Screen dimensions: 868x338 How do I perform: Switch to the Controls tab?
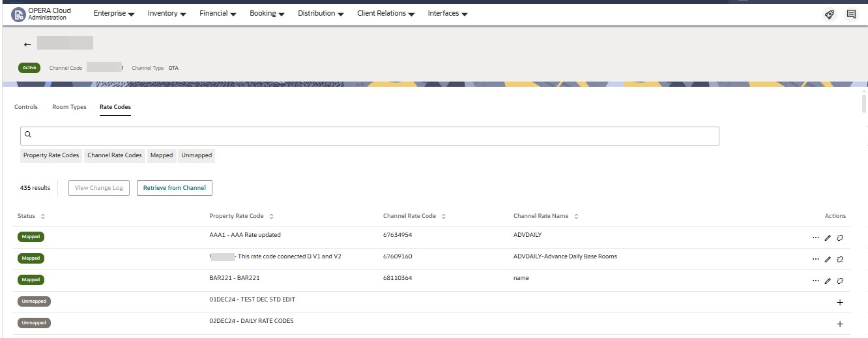tap(26, 107)
